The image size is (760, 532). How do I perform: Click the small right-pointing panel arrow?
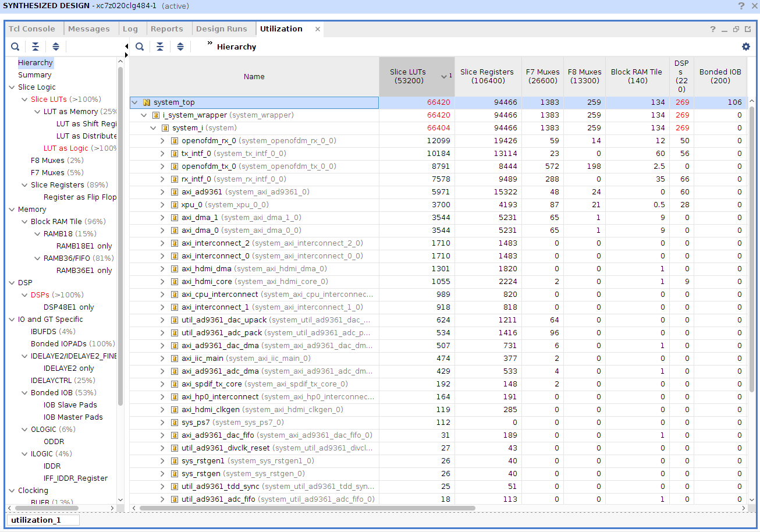coord(126,54)
